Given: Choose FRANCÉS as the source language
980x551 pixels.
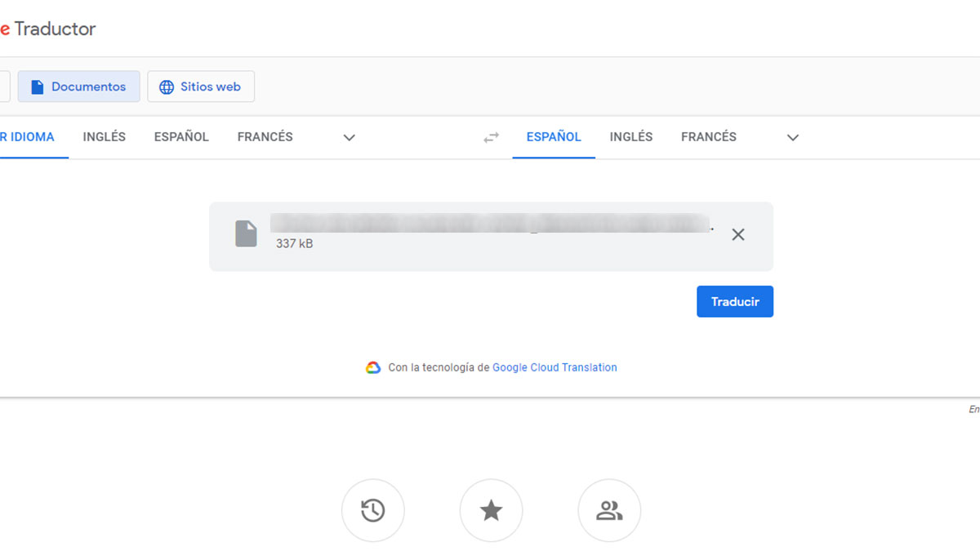Looking at the screenshot, I should (265, 137).
